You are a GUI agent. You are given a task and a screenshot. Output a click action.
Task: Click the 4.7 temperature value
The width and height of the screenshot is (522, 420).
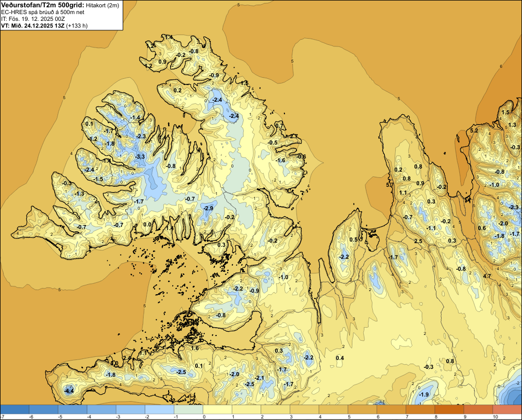tap(487, 276)
